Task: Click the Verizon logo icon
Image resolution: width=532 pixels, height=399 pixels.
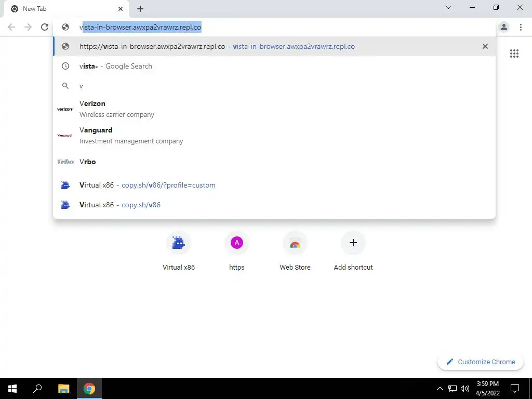Action: point(65,109)
